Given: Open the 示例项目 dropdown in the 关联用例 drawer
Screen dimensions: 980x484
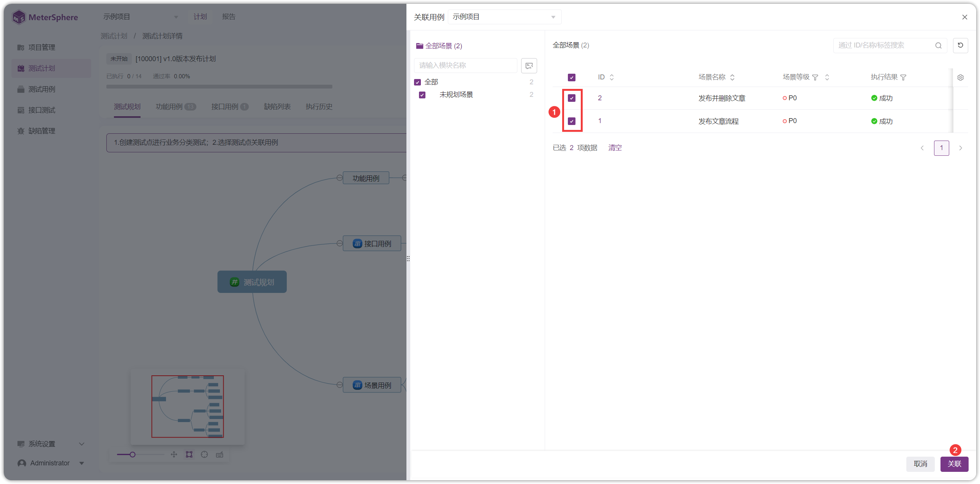Looking at the screenshot, I should (504, 17).
